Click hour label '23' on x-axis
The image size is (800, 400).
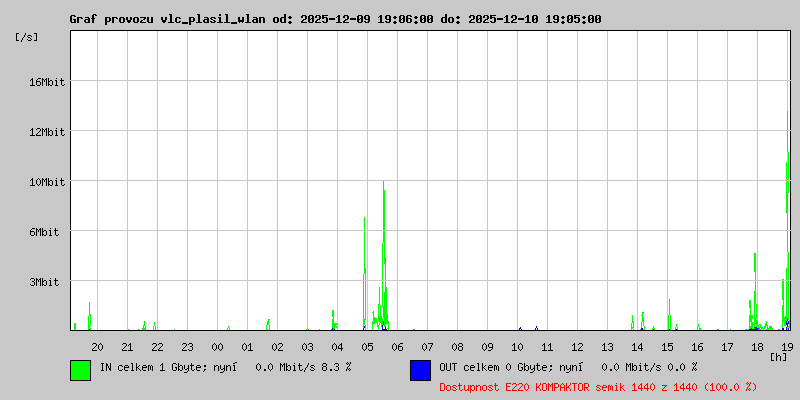point(187,347)
